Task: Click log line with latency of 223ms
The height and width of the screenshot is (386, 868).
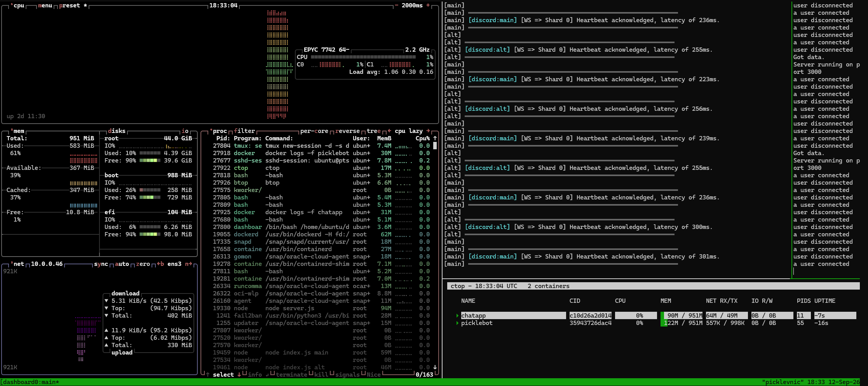Action: click(x=582, y=79)
